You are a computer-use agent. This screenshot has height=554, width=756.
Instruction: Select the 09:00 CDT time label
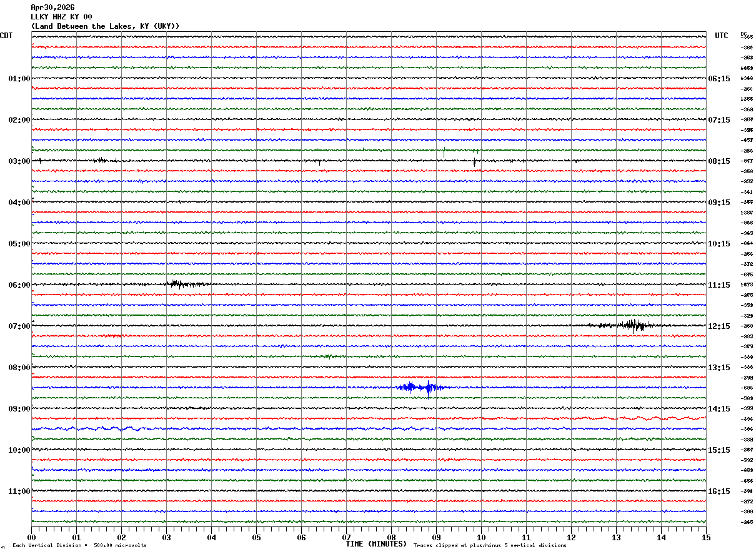19,409
